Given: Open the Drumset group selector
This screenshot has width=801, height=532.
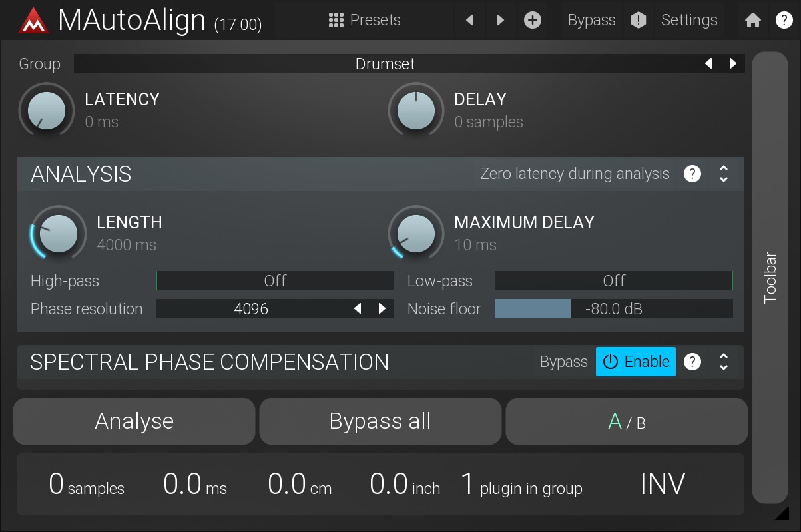Looking at the screenshot, I should pyautogui.click(x=385, y=64).
